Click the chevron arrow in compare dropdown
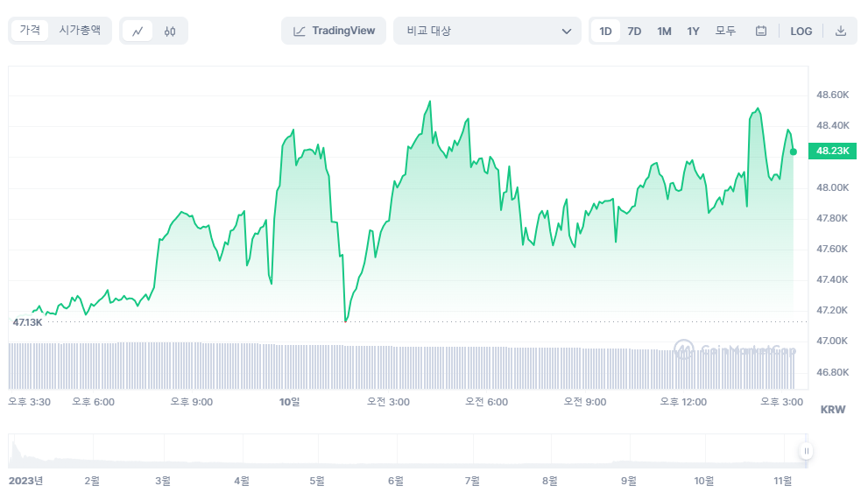The image size is (868, 500). (567, 32)
